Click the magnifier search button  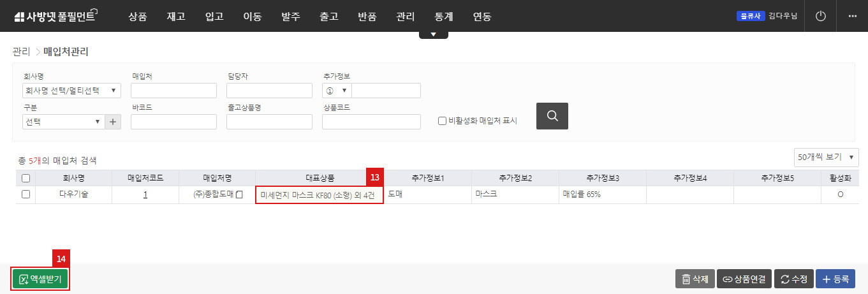552,116
